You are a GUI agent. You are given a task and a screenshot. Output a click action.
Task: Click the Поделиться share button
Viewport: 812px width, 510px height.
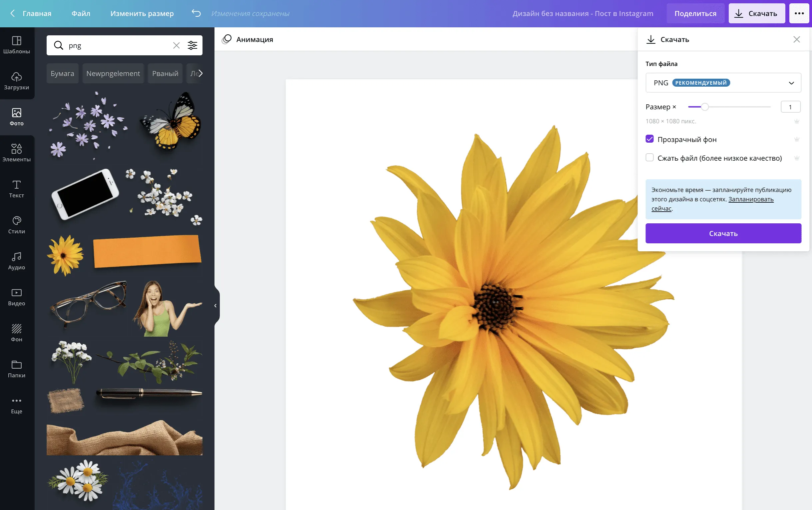695,13
